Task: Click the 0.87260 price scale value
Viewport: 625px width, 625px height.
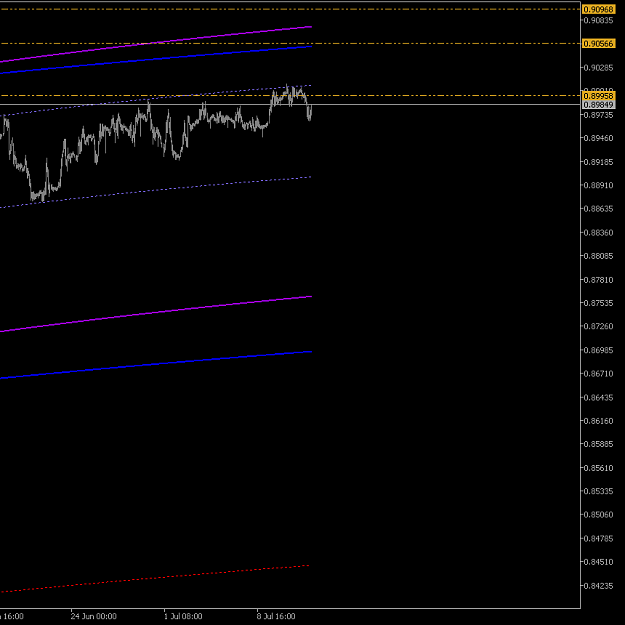Action: [598, 326]
